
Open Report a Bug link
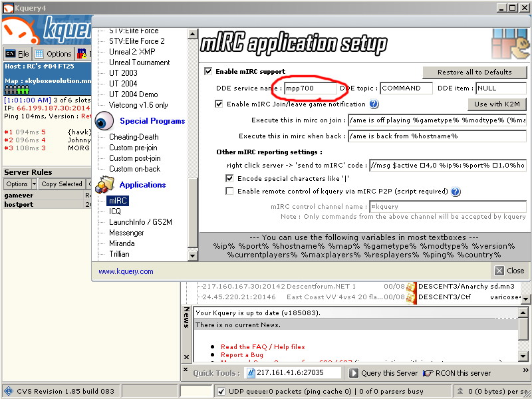[242, 355]
